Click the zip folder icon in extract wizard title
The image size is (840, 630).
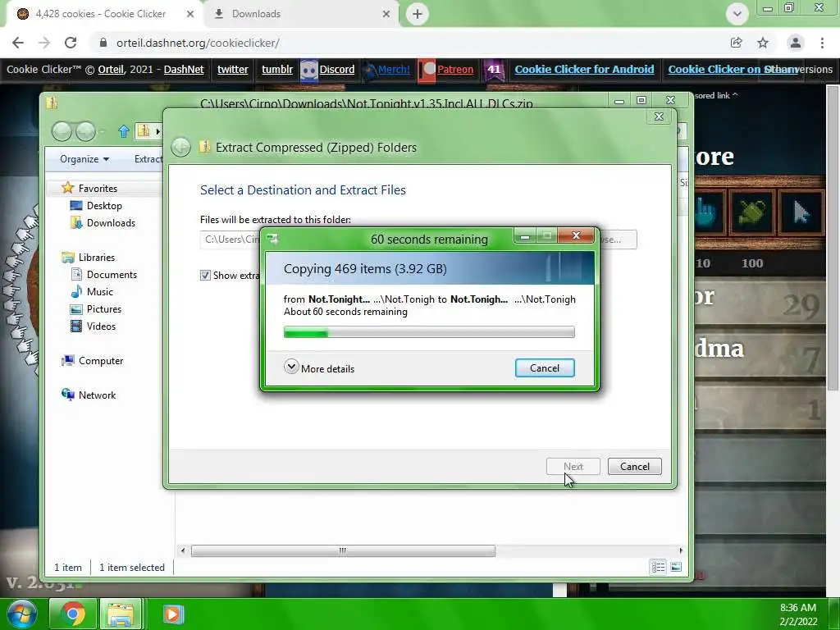(204, 148)
